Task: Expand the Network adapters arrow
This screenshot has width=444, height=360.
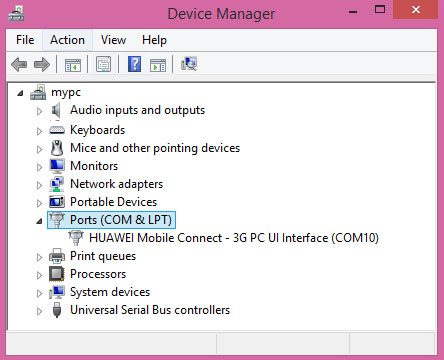Action: pos(39,185)
